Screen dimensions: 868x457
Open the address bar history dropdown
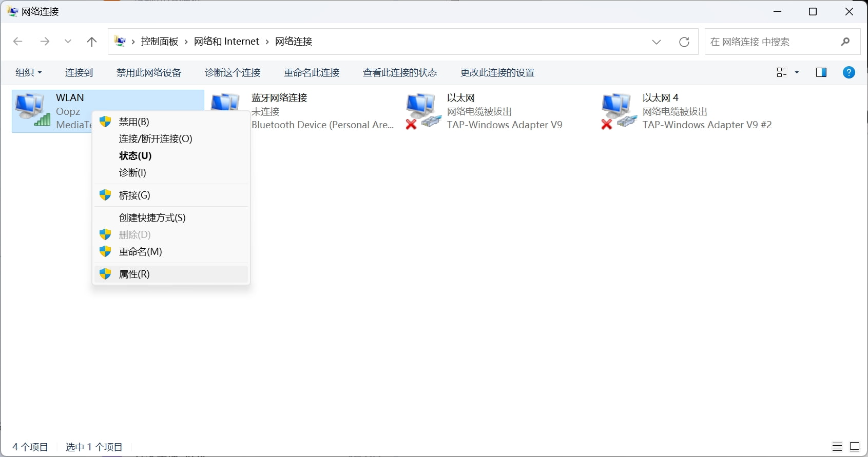tap(656, 42)
